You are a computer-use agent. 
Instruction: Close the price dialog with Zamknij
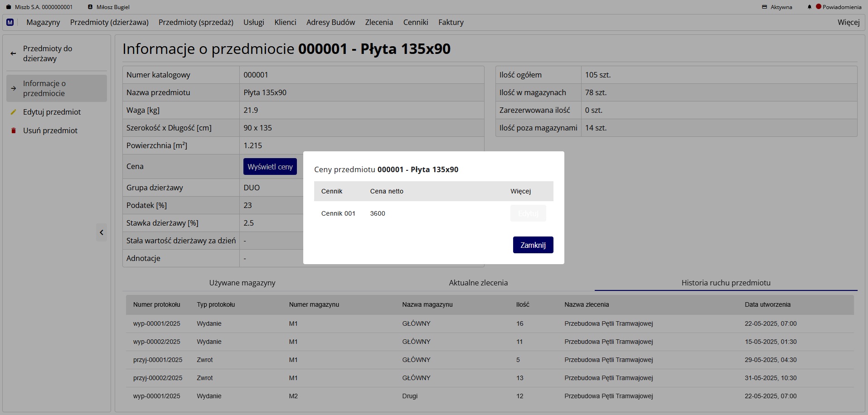click(x=533, y=245)
